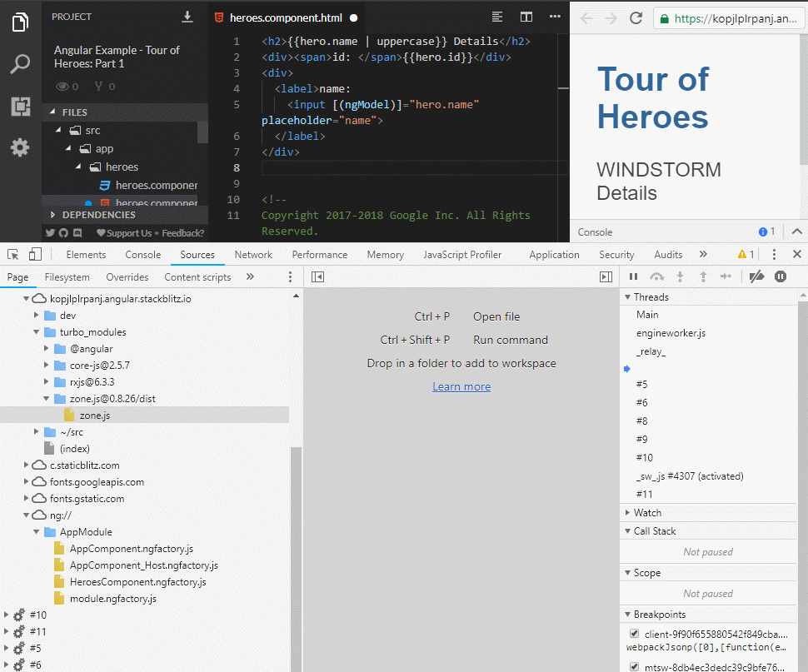Switch to the Overrides navigator tab

[127, 277]
